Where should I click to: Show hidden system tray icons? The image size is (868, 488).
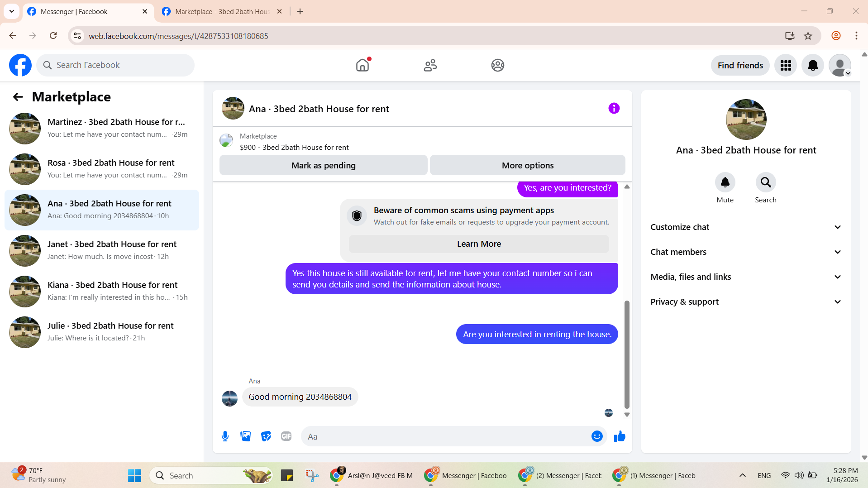(743, 476)
